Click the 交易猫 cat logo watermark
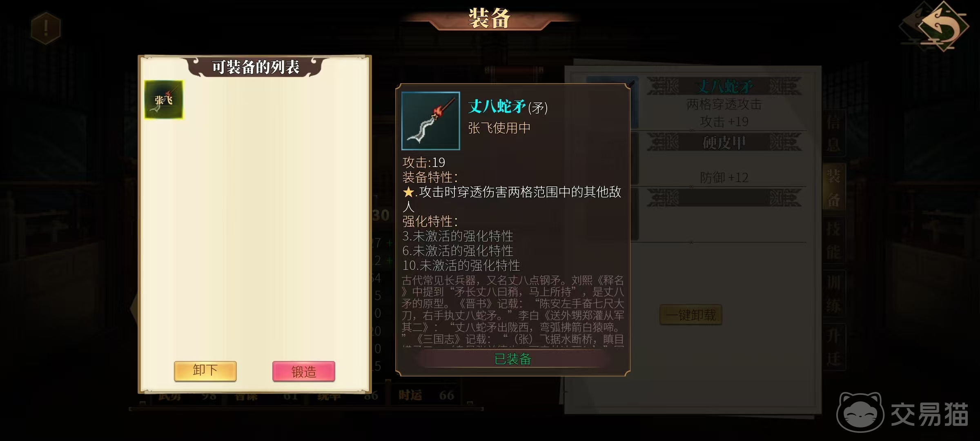The height and width of the screenshot is (441, 980). (902, 413)
